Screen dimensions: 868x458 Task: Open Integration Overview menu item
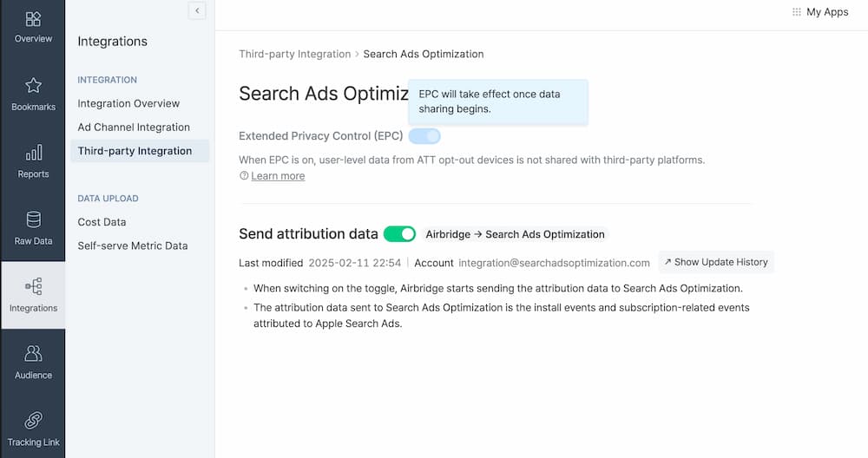point(128,103)
